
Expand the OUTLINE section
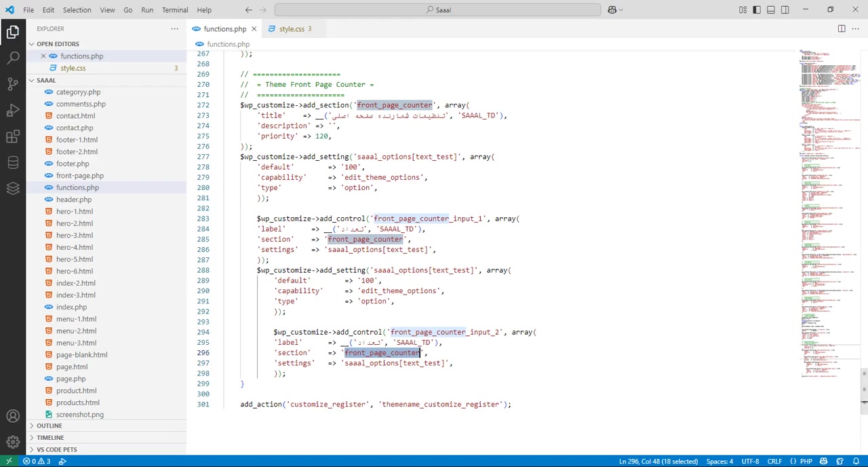[49, 426]
